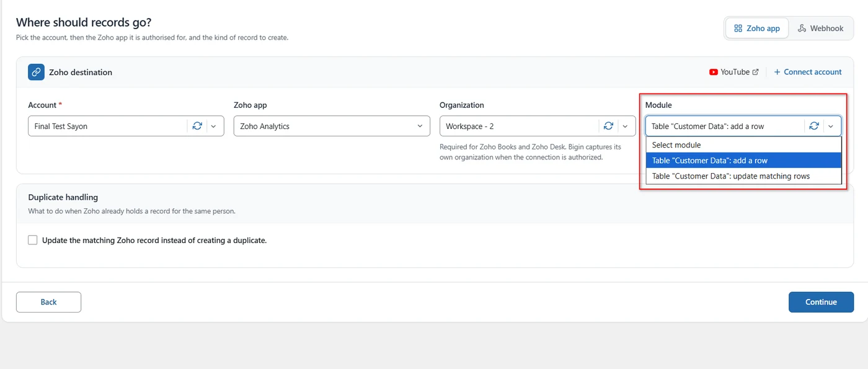Open the YouTube link
This screenshot has height=369, width=868.
(734, 72)
